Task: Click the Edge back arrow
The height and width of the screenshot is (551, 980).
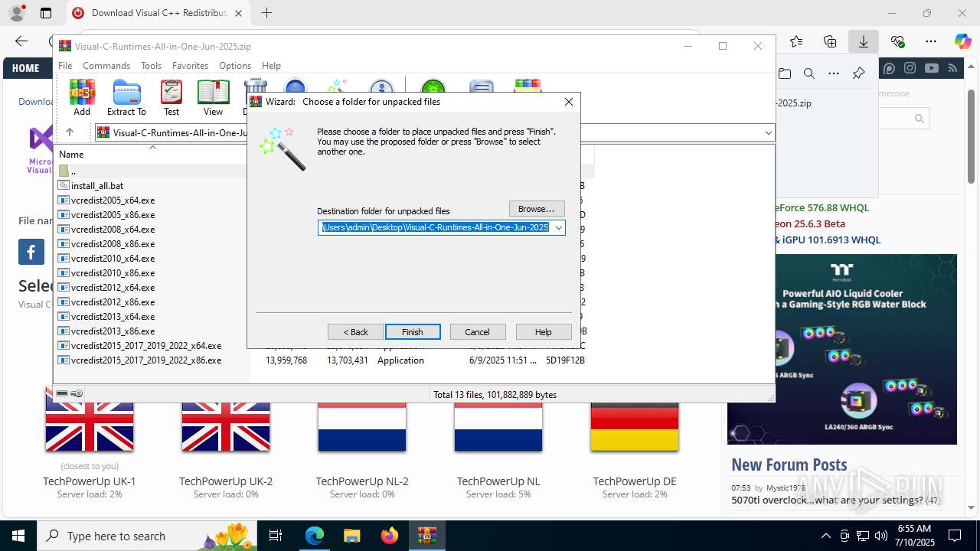Action: click(21, 41)
